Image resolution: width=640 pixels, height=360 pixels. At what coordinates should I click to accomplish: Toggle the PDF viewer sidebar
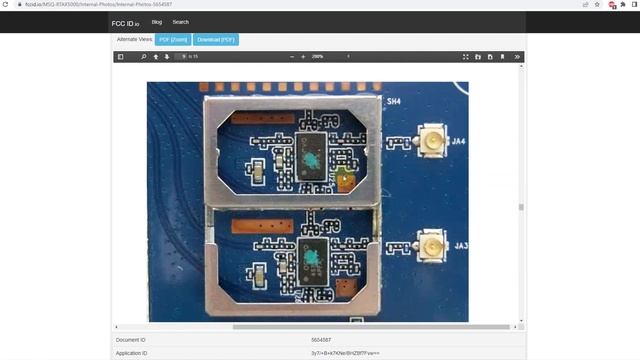tap(120, 57)
